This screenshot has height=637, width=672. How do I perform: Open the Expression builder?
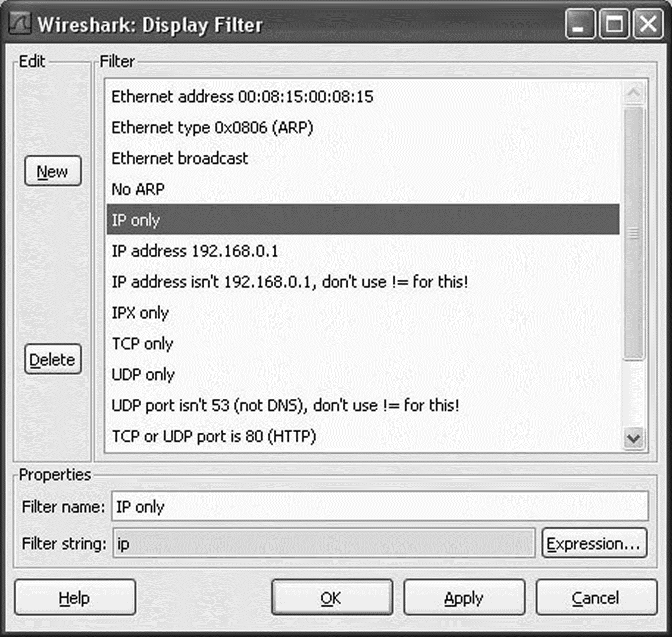coord(594,543)
